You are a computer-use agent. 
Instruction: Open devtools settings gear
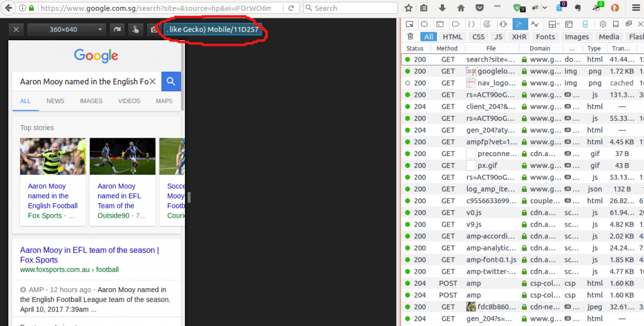coord(602,25)
